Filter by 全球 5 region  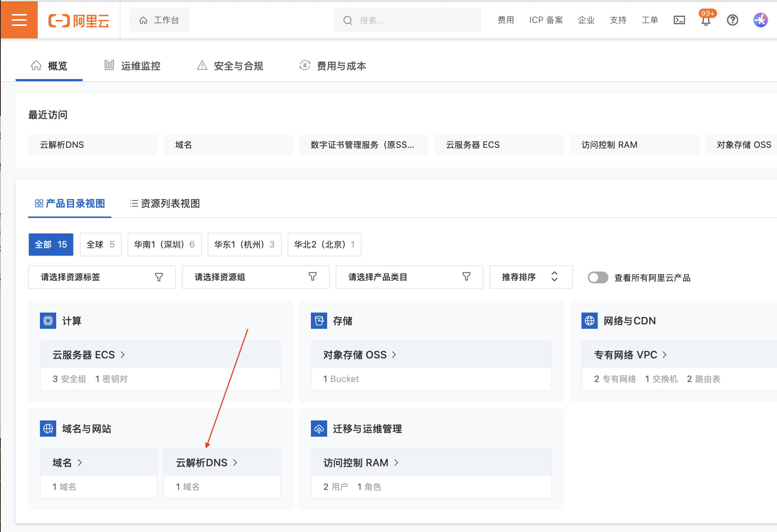coord(101,245)
